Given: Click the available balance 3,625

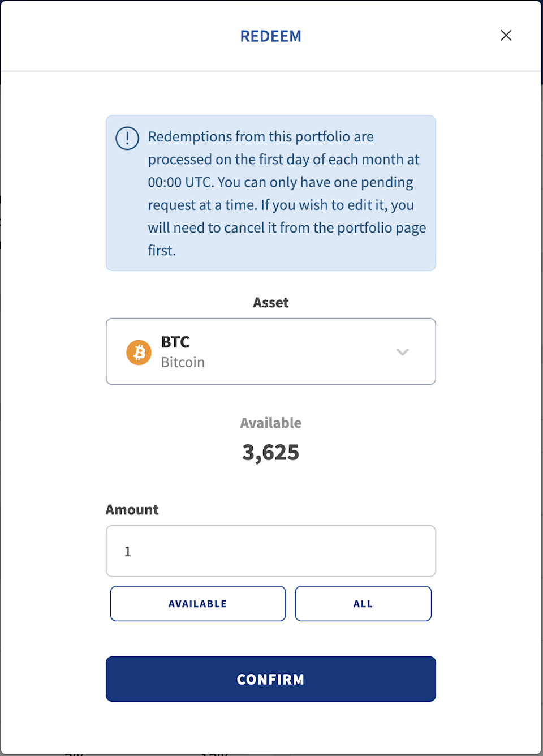Looking at the screenshot, I should click(270, 453).
